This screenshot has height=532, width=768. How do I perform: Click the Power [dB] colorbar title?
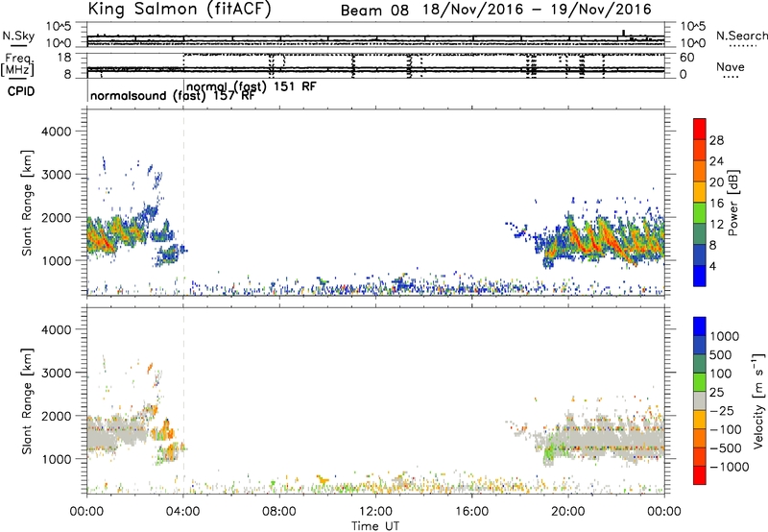click(x=732, y=203)
